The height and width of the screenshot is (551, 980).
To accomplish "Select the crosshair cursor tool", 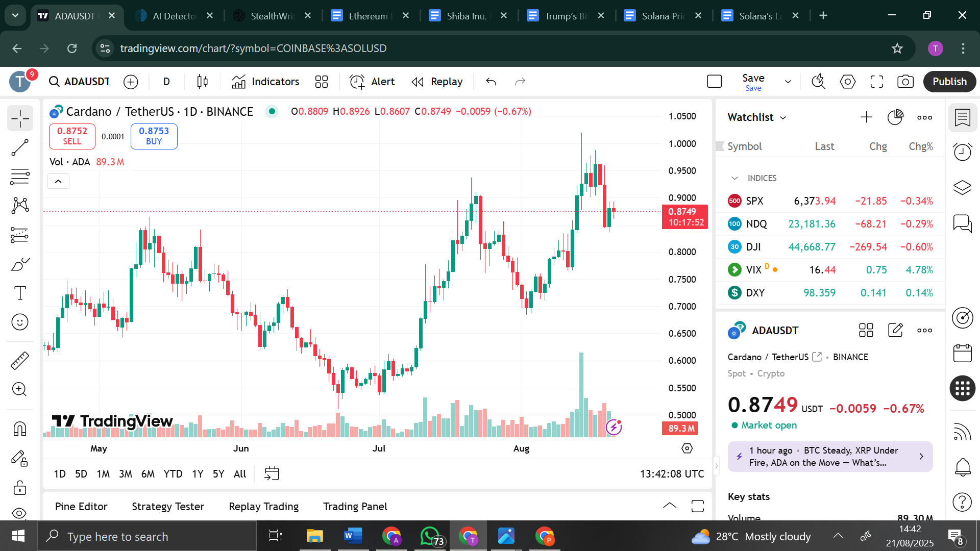I will (20, 118).
